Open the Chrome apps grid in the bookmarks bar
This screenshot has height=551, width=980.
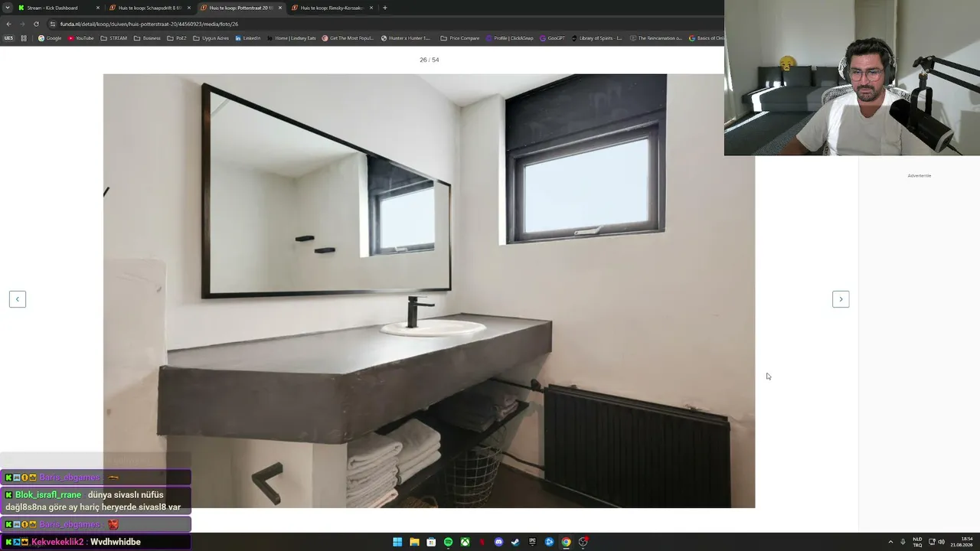coord(24,38)
